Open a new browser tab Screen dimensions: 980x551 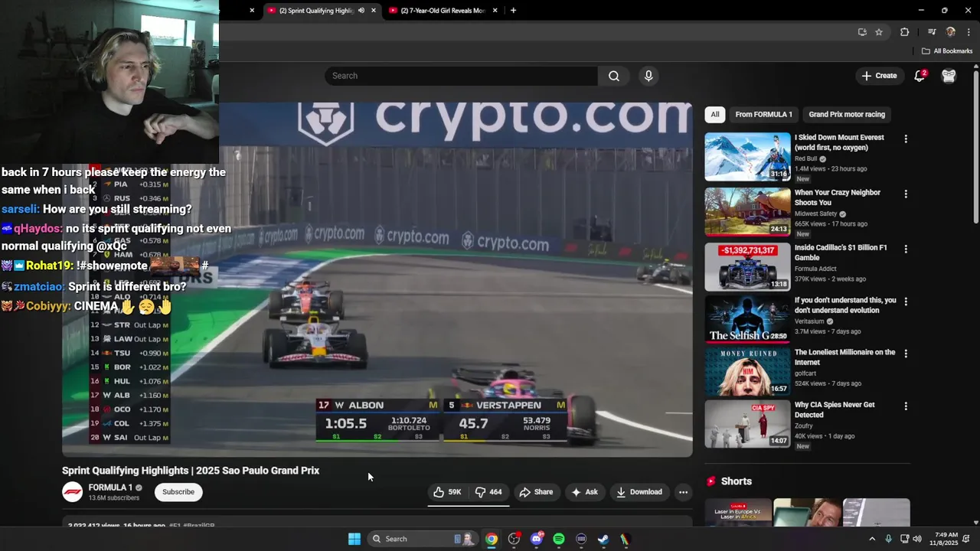pyautogui.click(x=513, y=11)
